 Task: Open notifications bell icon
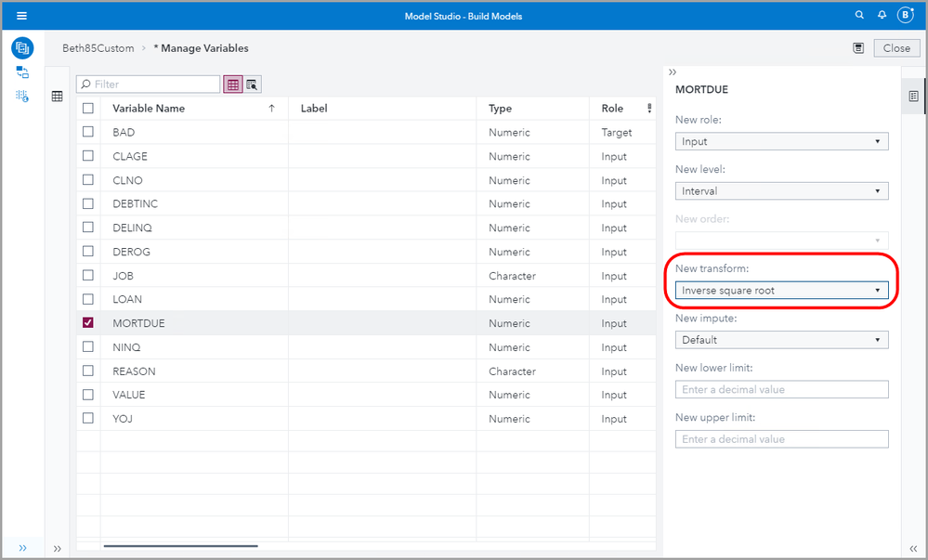(x=882, y=16)
